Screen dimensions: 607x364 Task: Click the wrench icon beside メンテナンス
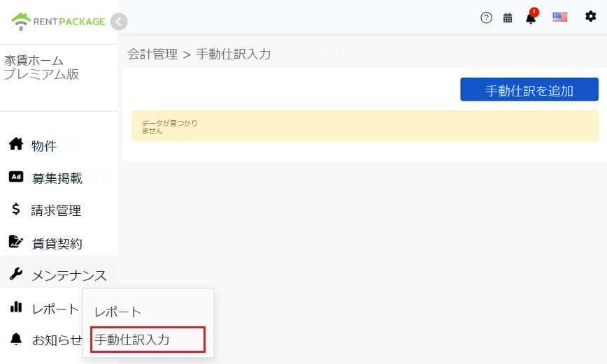[16, 274]
